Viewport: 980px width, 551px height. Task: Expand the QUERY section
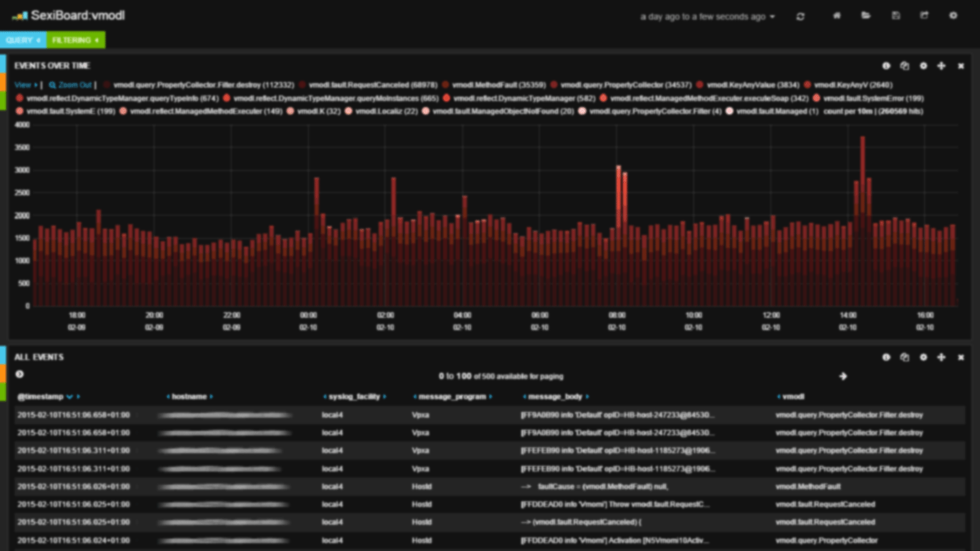point(23,40)
